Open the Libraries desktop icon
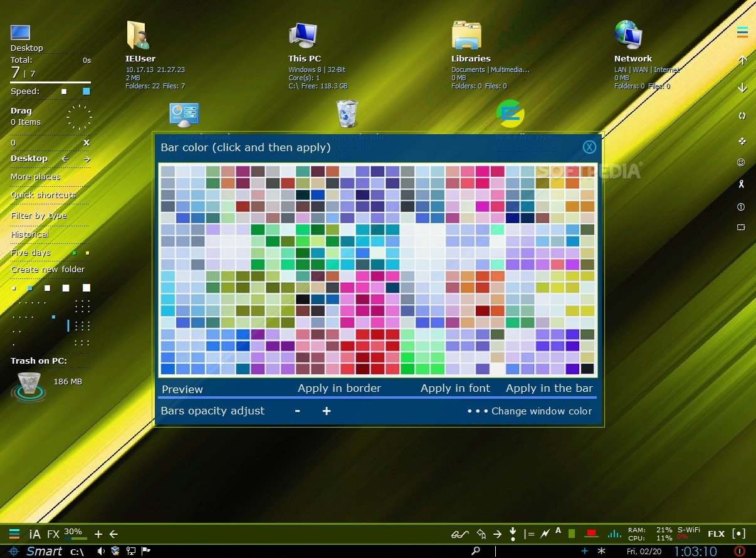The image size is (756, 558). pos(466,35)
